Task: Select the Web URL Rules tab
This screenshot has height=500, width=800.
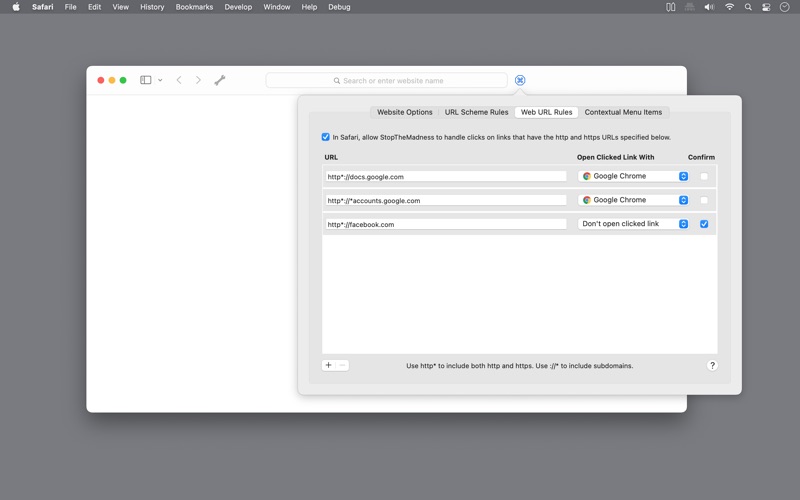Action: [x=546, y=112]
